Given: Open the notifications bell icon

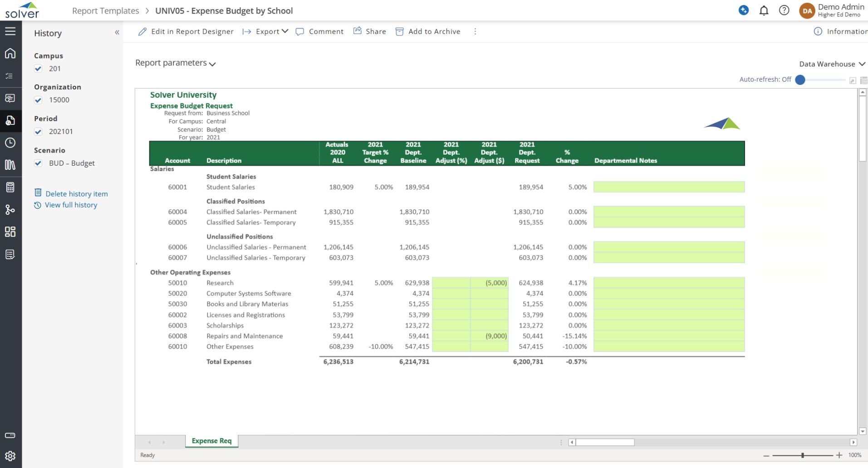Looking at the screenshot, I should [x=764, y=10].
